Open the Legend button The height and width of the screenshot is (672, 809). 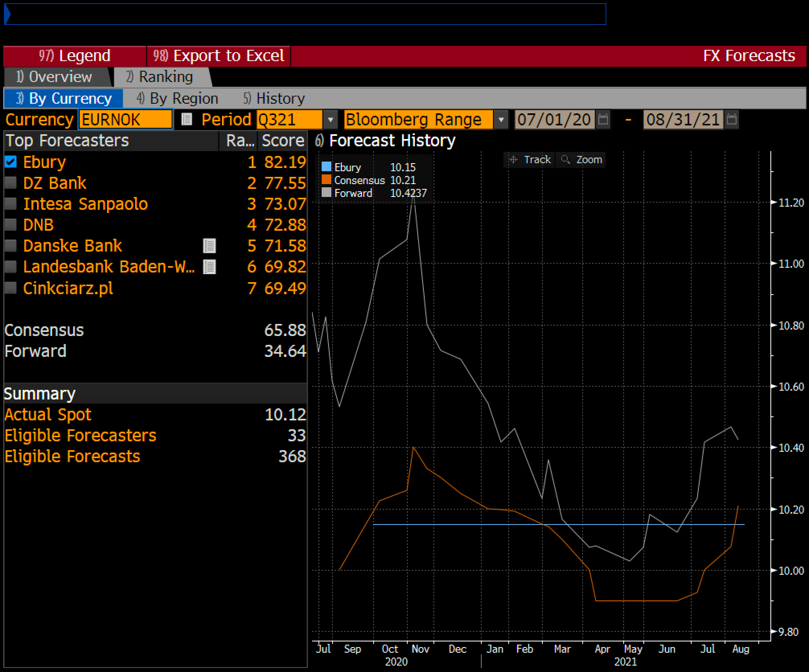click(75, 55)
